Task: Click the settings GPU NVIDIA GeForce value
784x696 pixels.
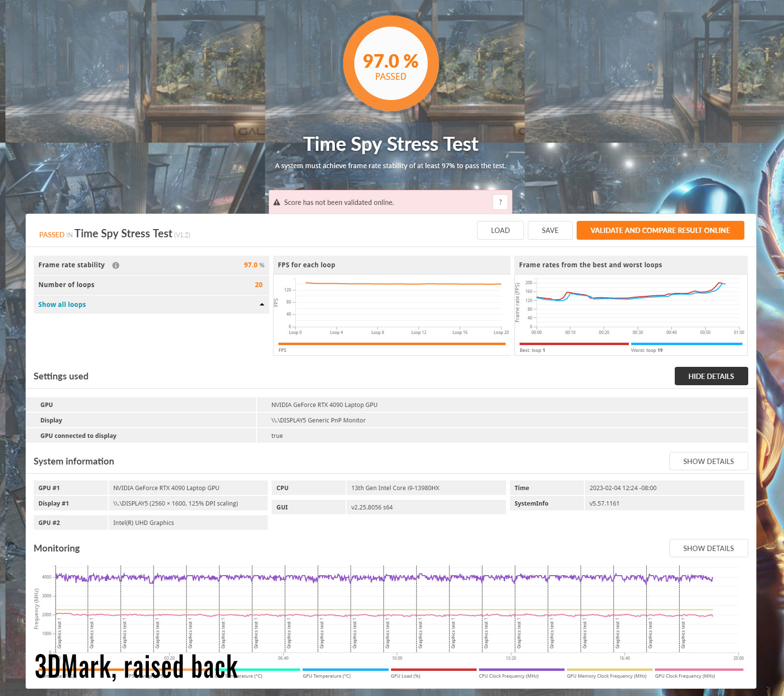Action: point(324,405)
